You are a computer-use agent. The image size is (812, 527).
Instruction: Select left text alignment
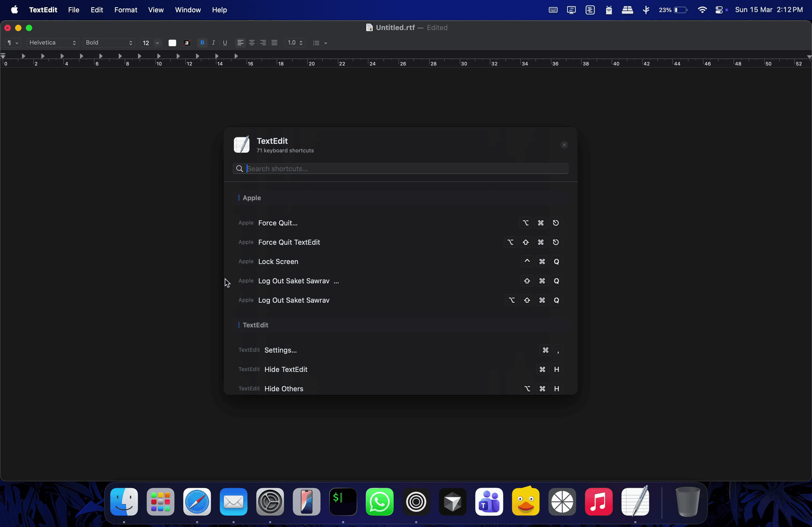coord(240,42)
